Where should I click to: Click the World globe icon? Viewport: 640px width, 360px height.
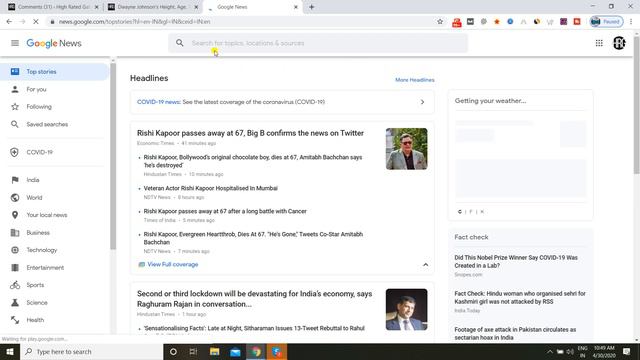[15, 198]
